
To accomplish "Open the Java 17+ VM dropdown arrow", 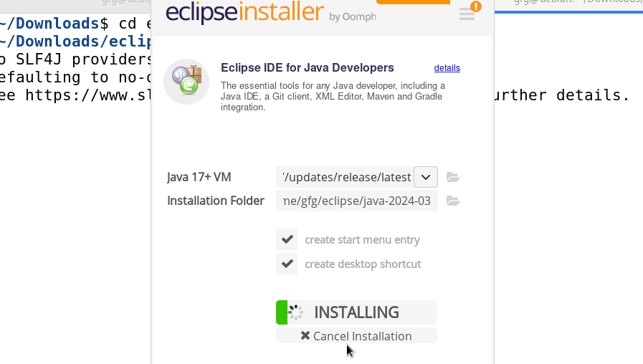I will 426,177.
